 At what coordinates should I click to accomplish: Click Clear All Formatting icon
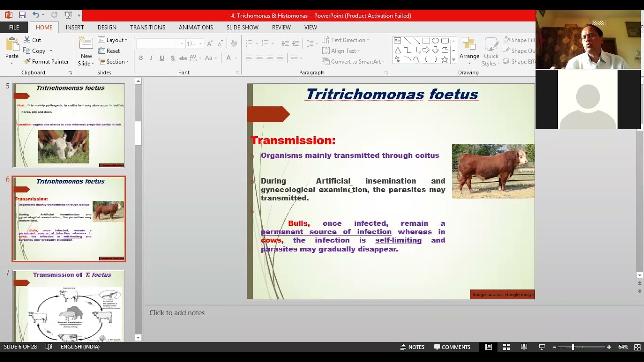pos(234,44)
